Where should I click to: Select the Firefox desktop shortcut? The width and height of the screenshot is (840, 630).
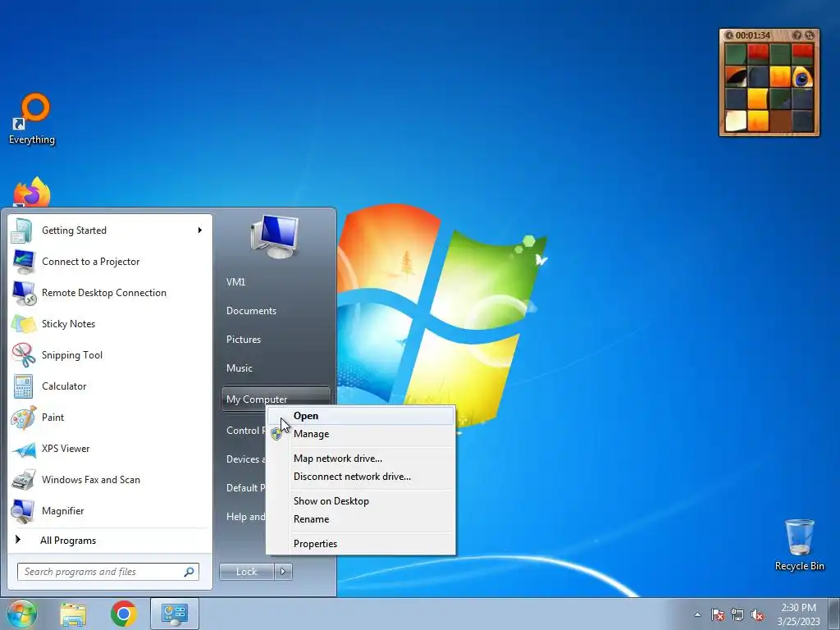point(32,192)
